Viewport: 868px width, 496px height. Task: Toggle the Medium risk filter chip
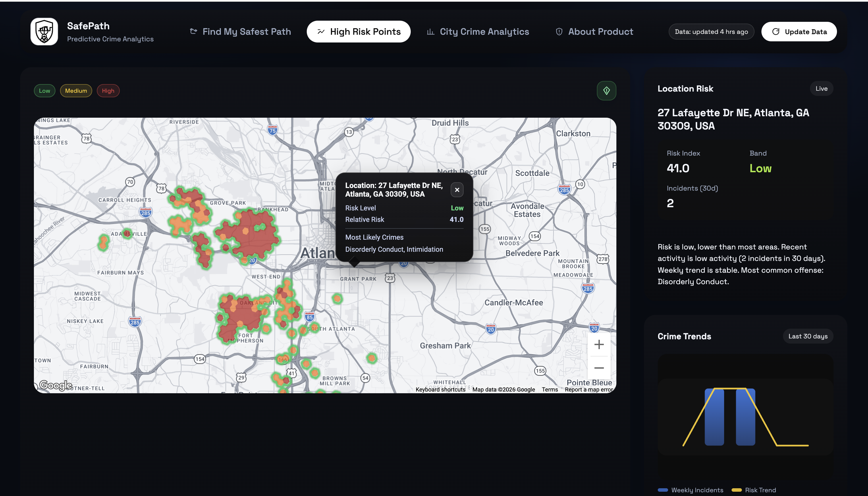[x=76, y=91]
